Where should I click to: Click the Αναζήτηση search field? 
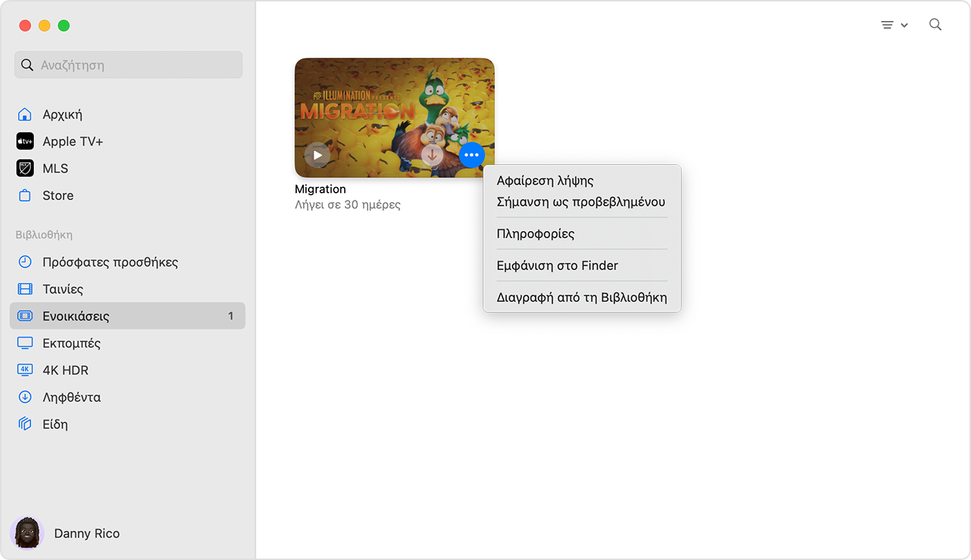click(x=128, y=65)
